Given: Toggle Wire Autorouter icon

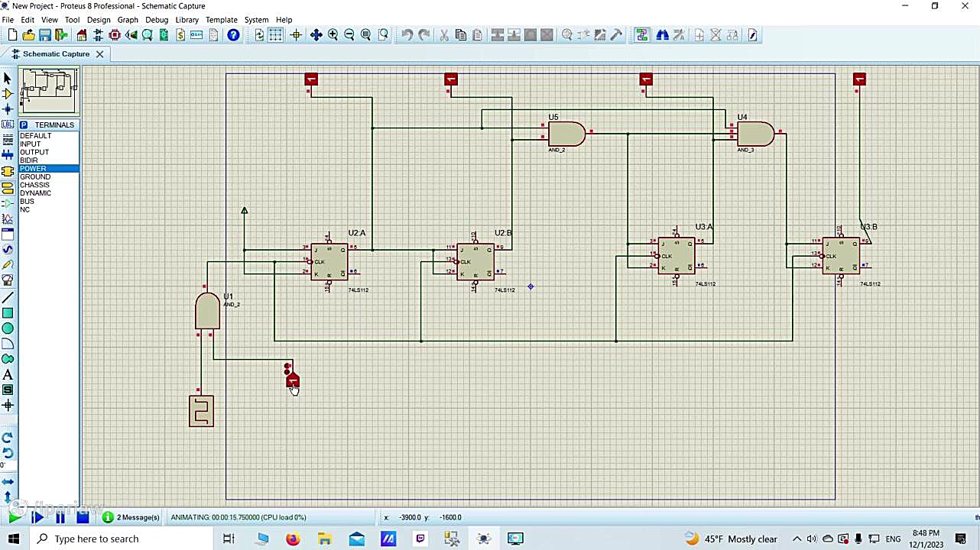Looking at the screenshot, I should (x=641, y=35).
